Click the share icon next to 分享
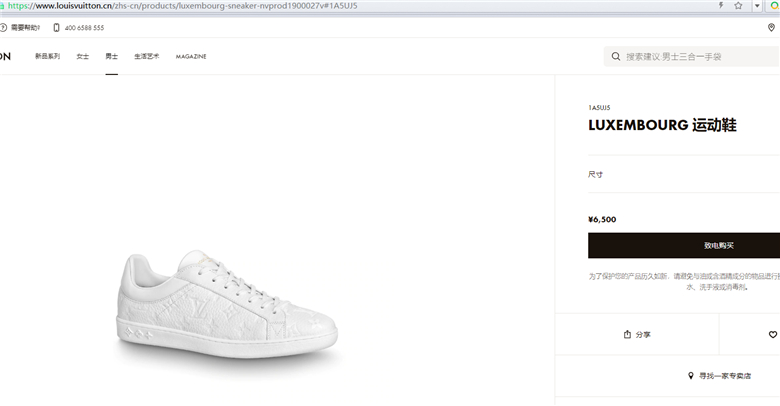The width and height of the screenshot is (780, 406). pyautogui.click(x=627, y=334)
